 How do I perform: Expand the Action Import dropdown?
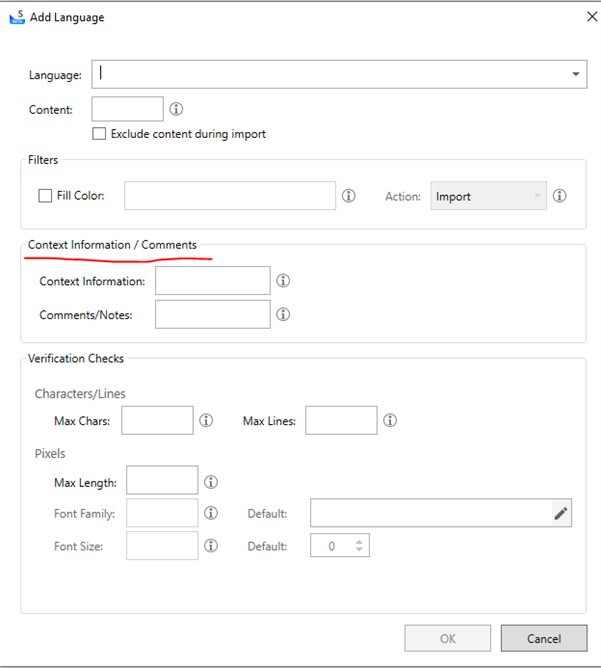[x=488, y=196]
